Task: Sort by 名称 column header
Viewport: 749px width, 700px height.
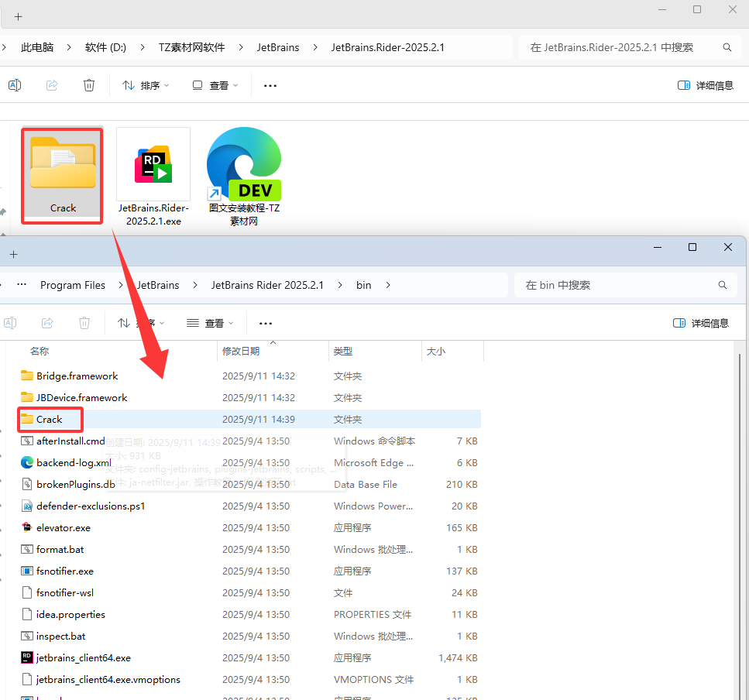Action: (x=40, y=352)
